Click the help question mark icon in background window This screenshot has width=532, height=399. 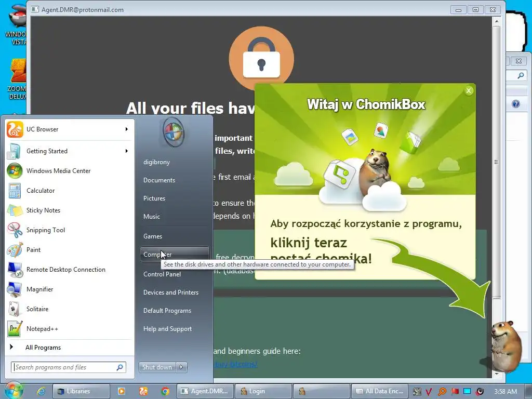516,104
